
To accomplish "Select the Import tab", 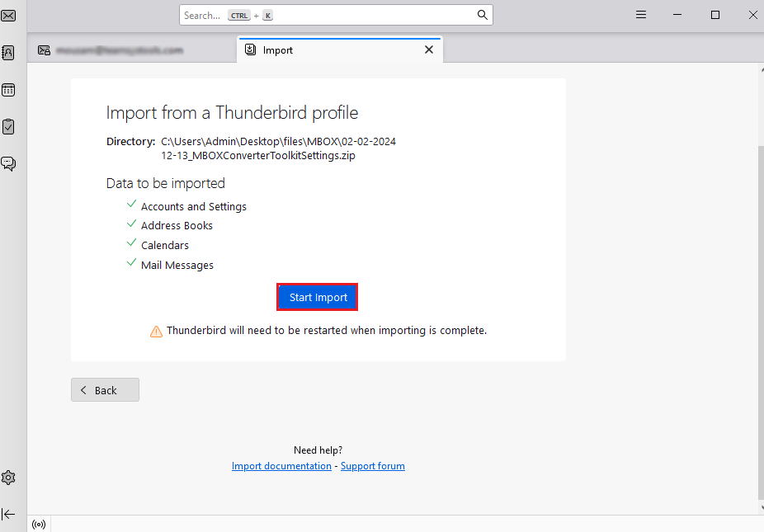I will (x=340, y=49).
